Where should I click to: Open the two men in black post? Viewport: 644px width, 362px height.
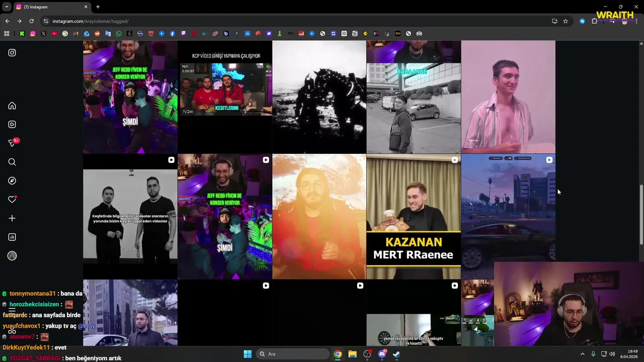pyautogui.click(x=130, y=216)
